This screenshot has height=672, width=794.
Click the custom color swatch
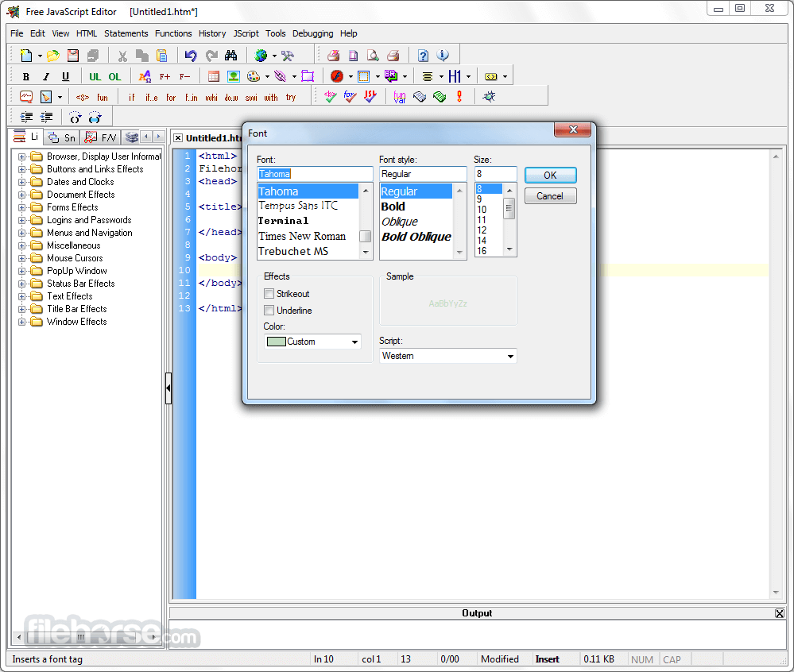coord(276,342)
